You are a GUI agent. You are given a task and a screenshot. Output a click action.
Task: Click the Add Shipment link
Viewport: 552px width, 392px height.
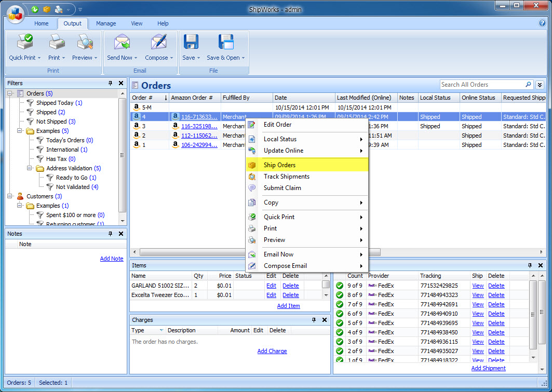point(488,368)
